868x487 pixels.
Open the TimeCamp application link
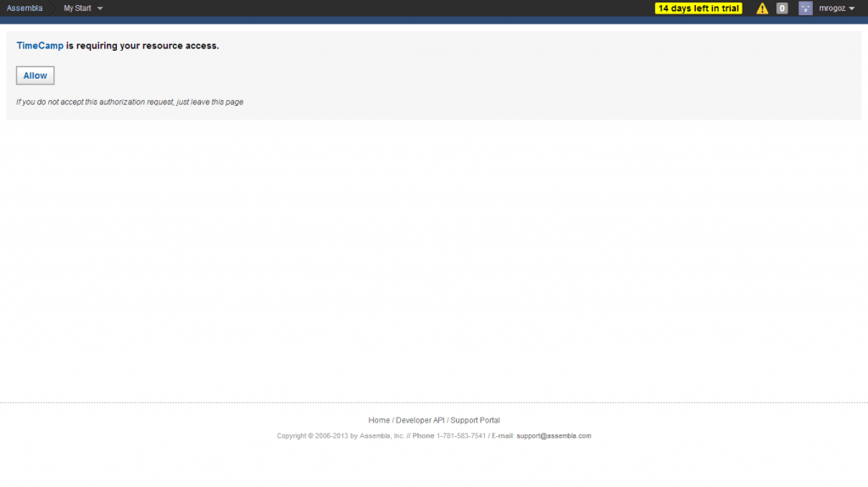(x=40, y=46)
